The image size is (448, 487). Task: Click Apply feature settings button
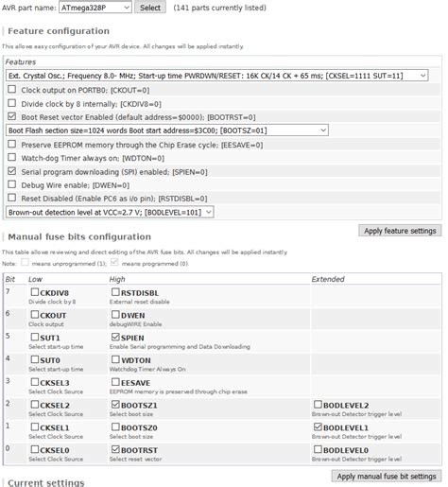(400, 231)
